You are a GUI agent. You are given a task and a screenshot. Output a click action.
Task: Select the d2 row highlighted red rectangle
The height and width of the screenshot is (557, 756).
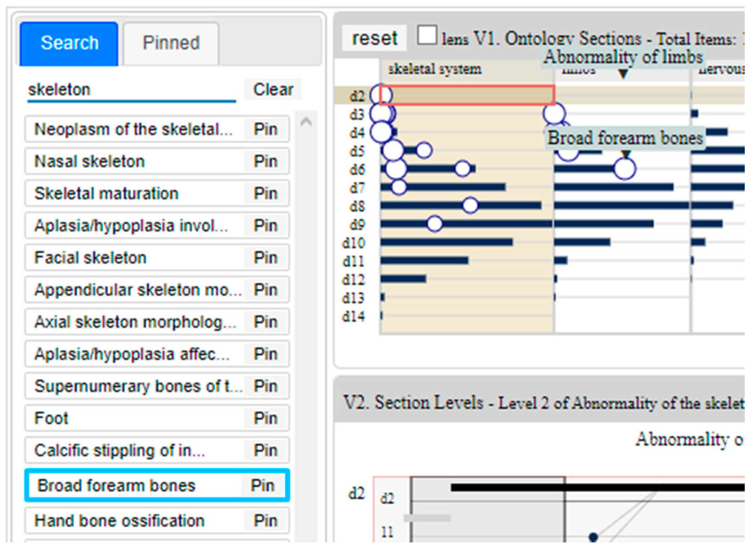pyautogui.click(x=467, y=95)
